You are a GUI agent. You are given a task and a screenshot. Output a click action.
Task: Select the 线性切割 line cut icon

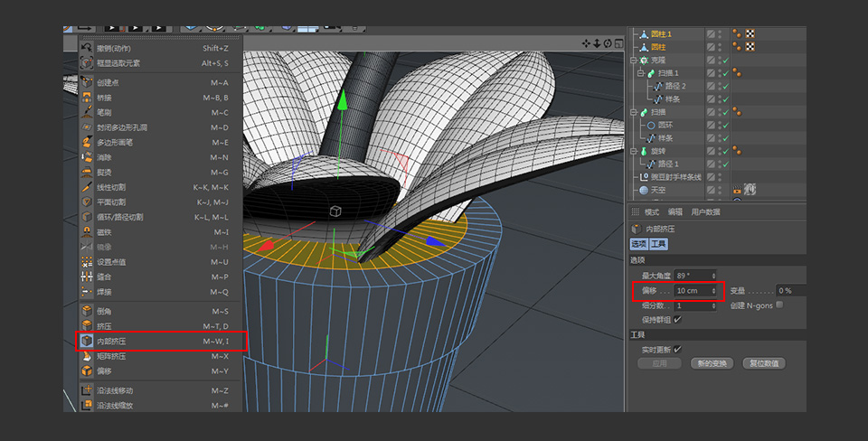pos(87,187)
